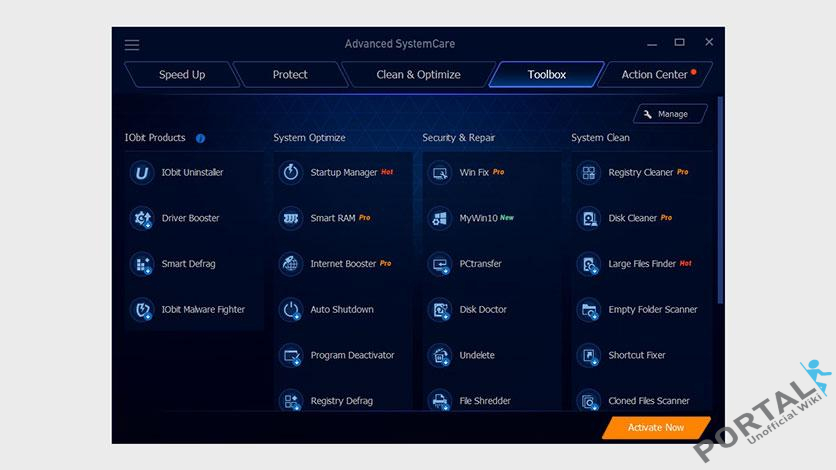Minimize the Advanced SystemCare window
The width and height of the screenshot is (836, 470).
tap(652, 44)
